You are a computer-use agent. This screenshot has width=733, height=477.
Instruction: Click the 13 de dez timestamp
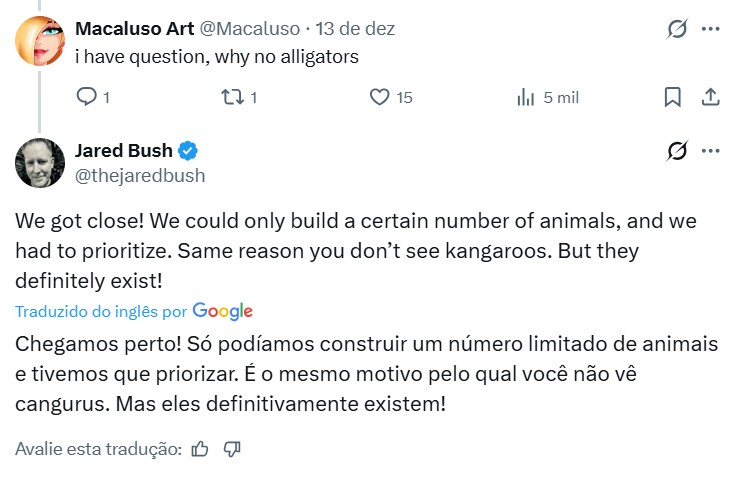[x=355, y=29]
